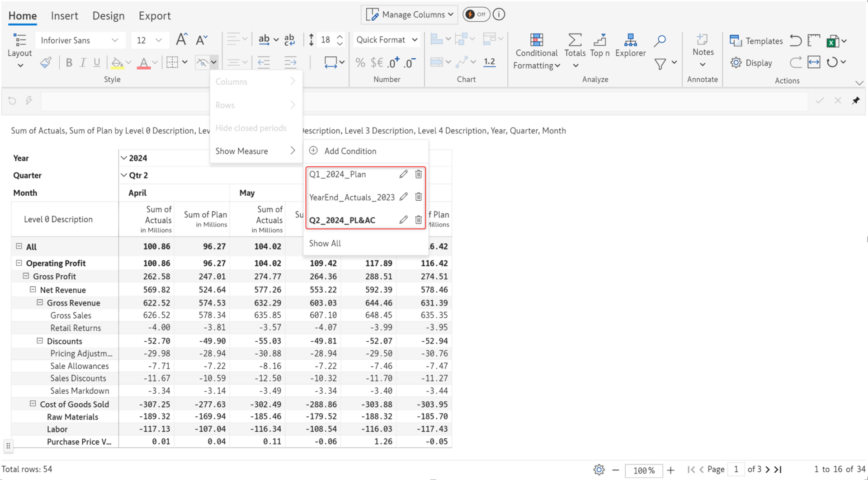
Task: Select the Q2_2024_PL&AC condition
Action: pyautogui.click(x=342, y=220)
